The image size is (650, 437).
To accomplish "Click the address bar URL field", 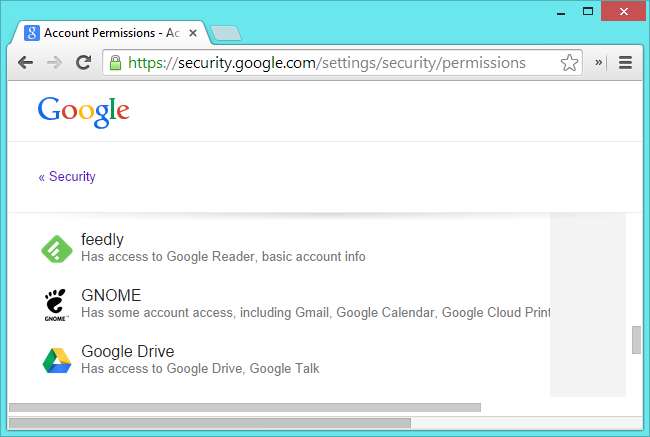I will pyautogui.click(x=330, y=62).
